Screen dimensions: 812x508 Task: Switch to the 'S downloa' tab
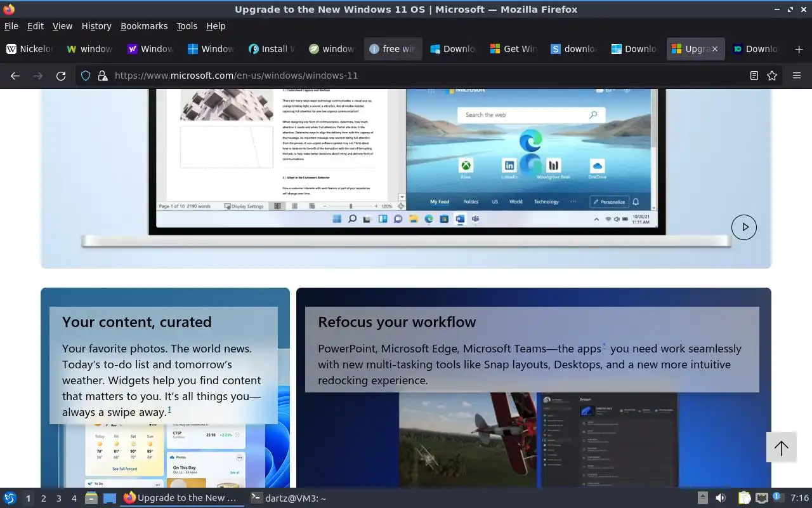click(x=575, y=49)
